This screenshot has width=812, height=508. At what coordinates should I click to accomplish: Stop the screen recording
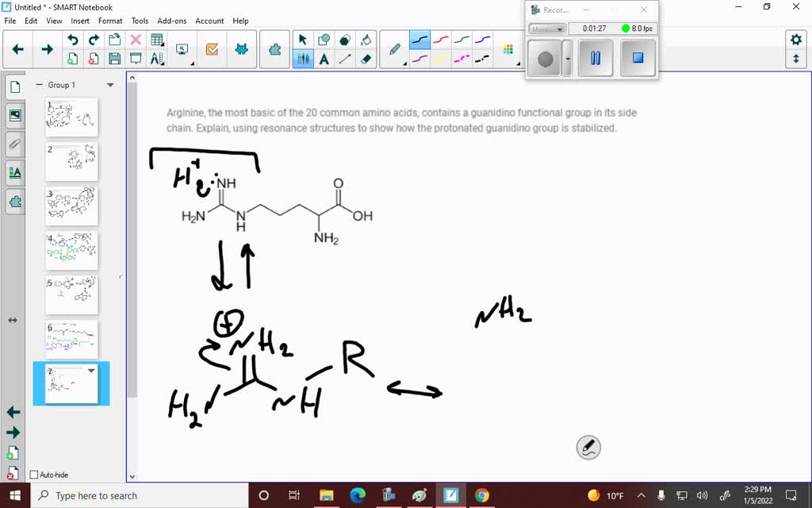pyautogui.click(x=637, y=58)
